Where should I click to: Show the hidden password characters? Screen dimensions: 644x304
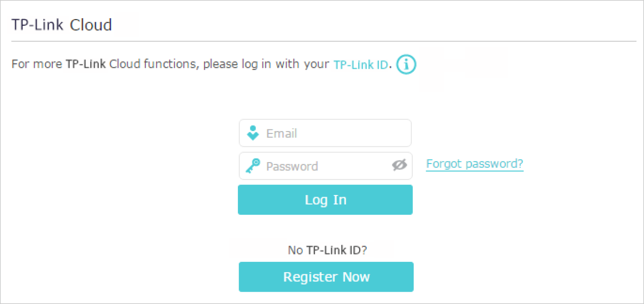tap(399, 165)
